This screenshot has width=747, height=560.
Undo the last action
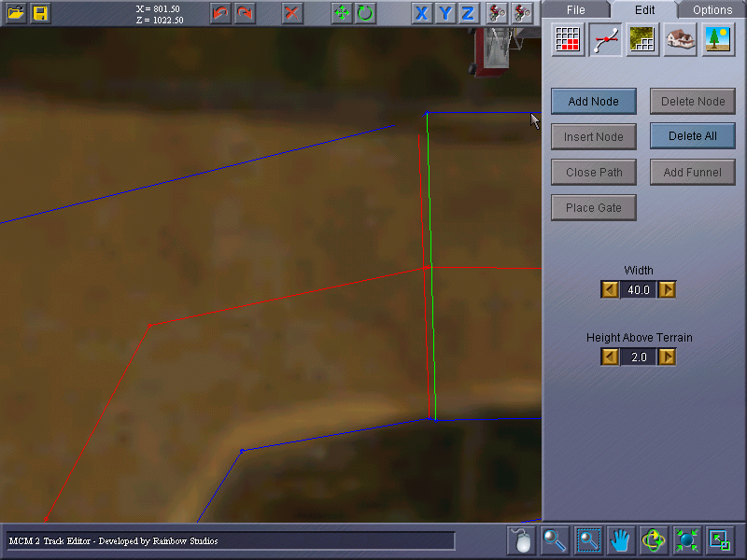click(x=220, y=13)
